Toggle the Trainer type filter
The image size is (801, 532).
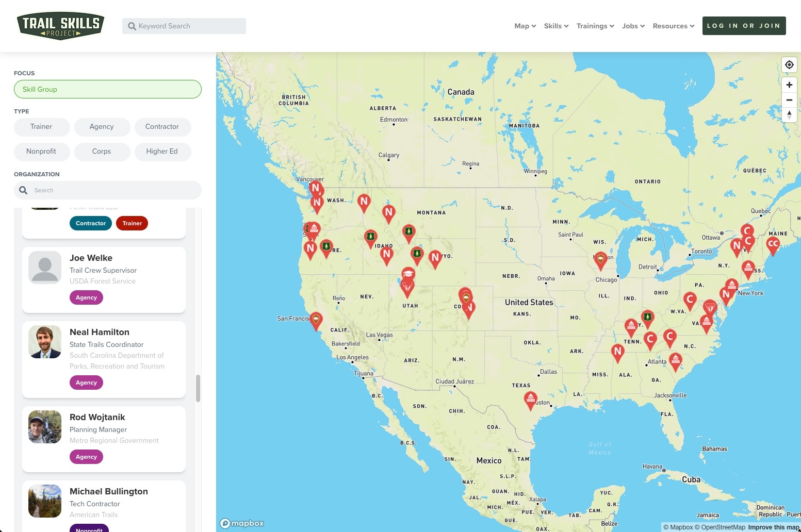coord(41,127)
